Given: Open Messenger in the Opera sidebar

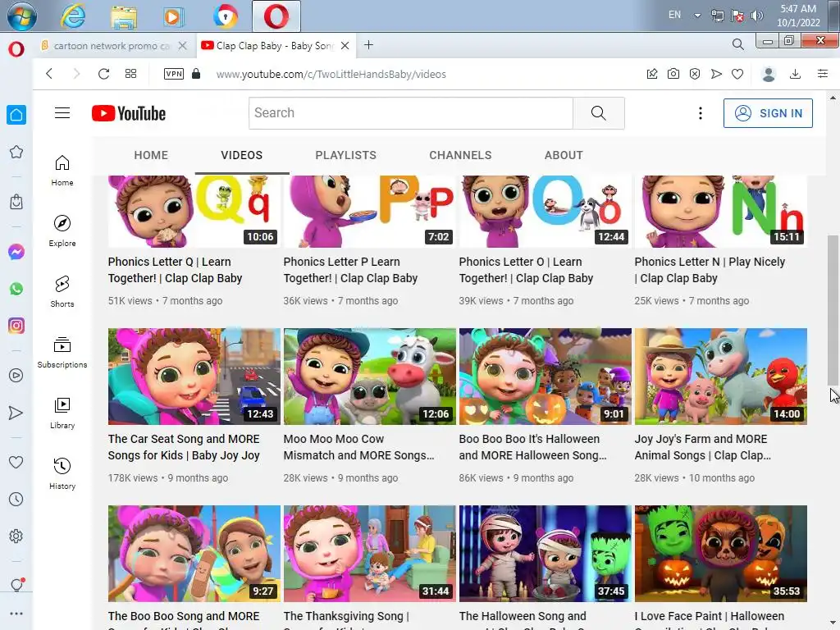Looking at the screenshot, I should coord(16,252).
